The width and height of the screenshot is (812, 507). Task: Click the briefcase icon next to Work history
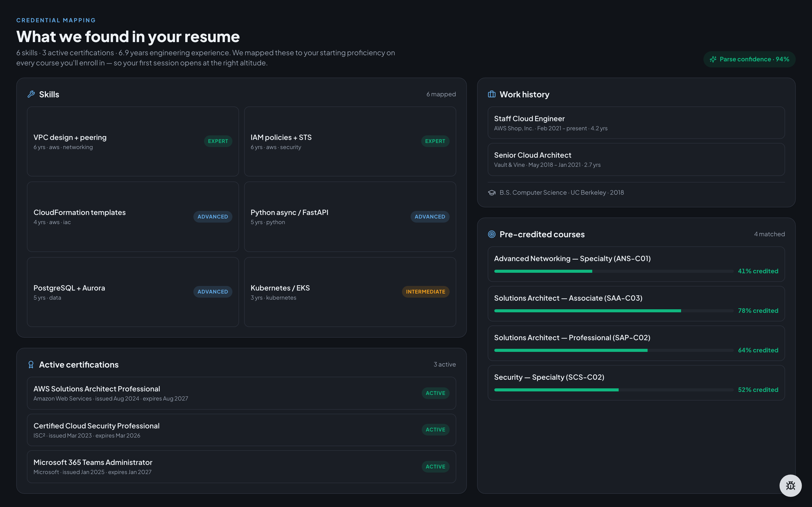[x=492, y=94]
